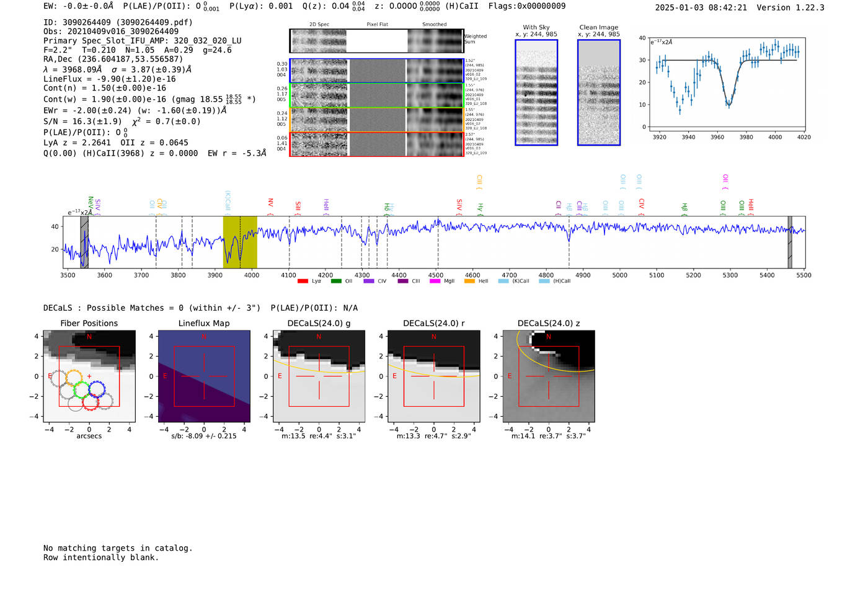Screen dimensions: 868x591
Task: Click the 'Flags:0x00000009' text
Action: [527, 6]
